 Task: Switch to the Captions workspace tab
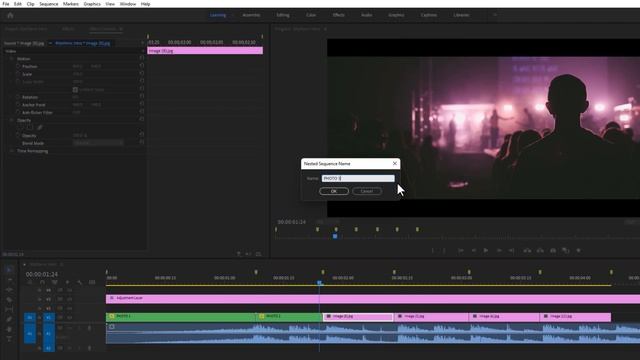tap(429, 15)
